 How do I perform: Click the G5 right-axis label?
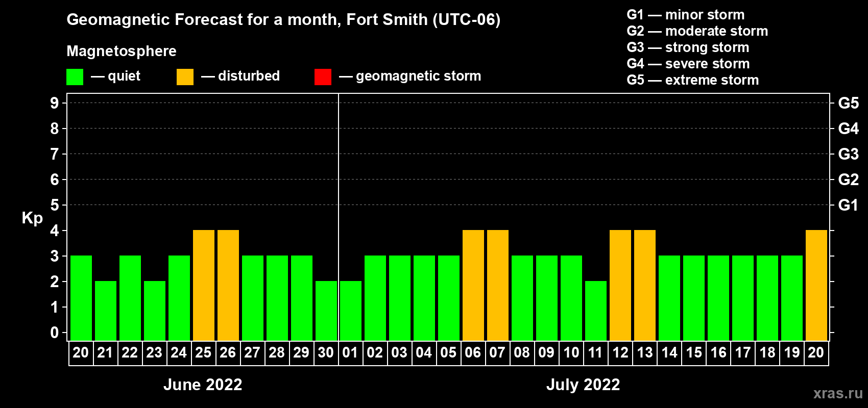(x=849, y=103)
